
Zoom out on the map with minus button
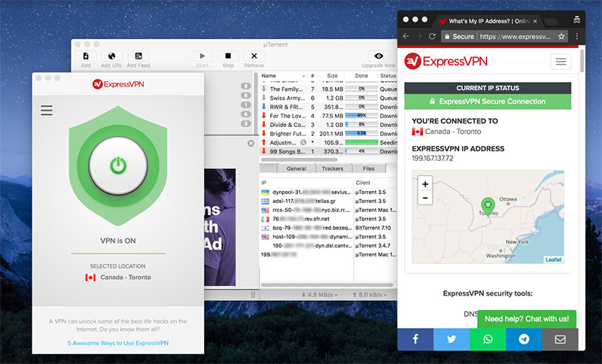tap(425, 198)
